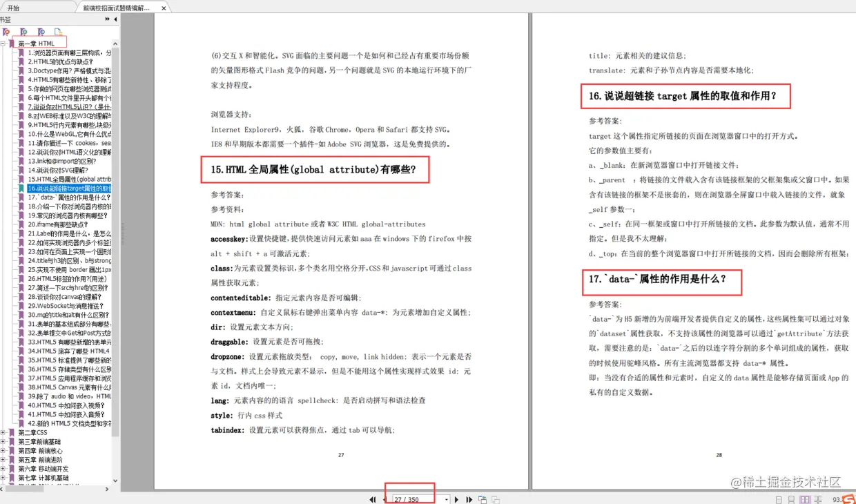Expand the 第四章 前端核心 bookmark node
Screen dimensions: 856x504
(x=3, y=451)
